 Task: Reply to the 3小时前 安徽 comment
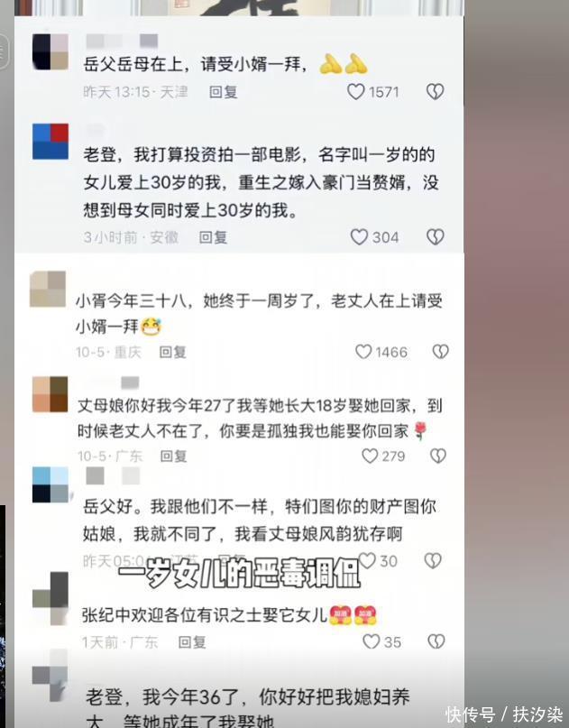pos(213,238)
